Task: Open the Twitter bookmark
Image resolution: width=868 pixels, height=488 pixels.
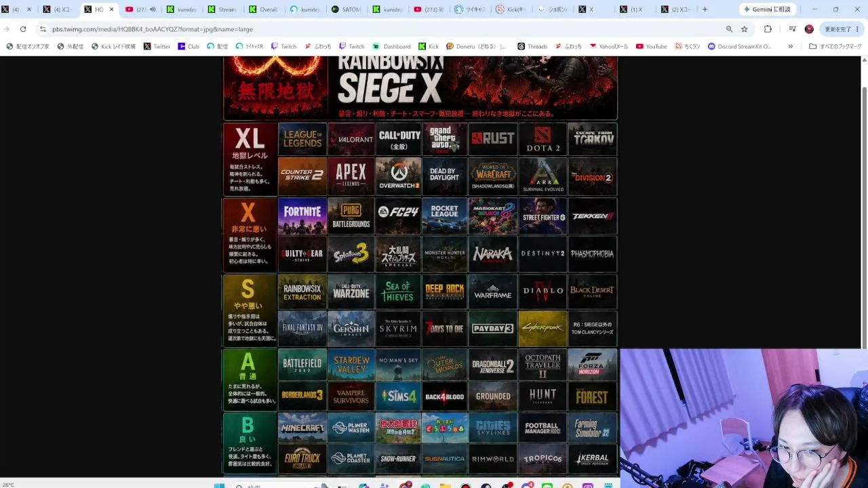Action: [x=157, y=47]
